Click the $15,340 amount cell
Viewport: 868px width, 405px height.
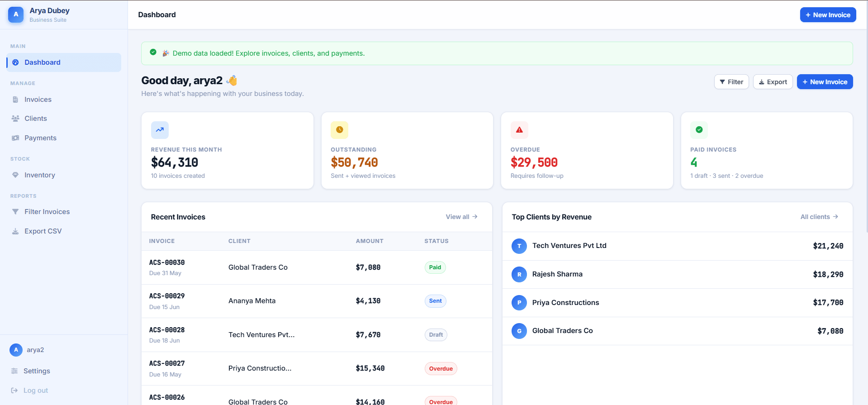370,368
